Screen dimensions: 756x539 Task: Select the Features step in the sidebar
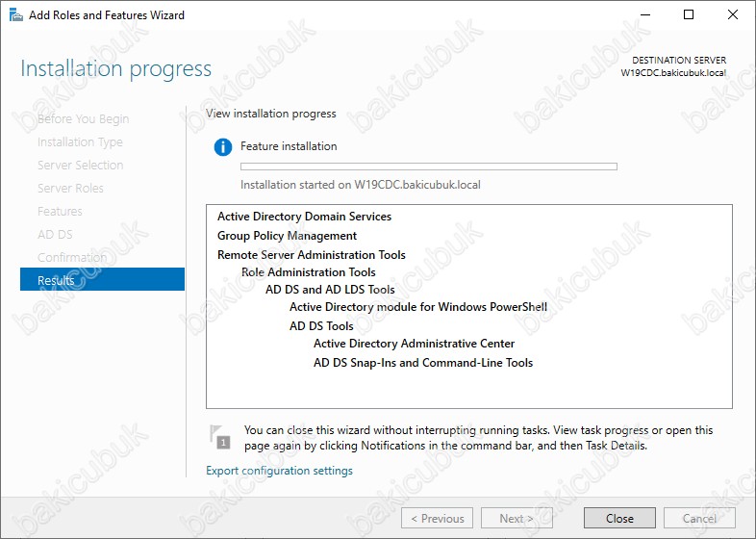[x=60, y=212]
